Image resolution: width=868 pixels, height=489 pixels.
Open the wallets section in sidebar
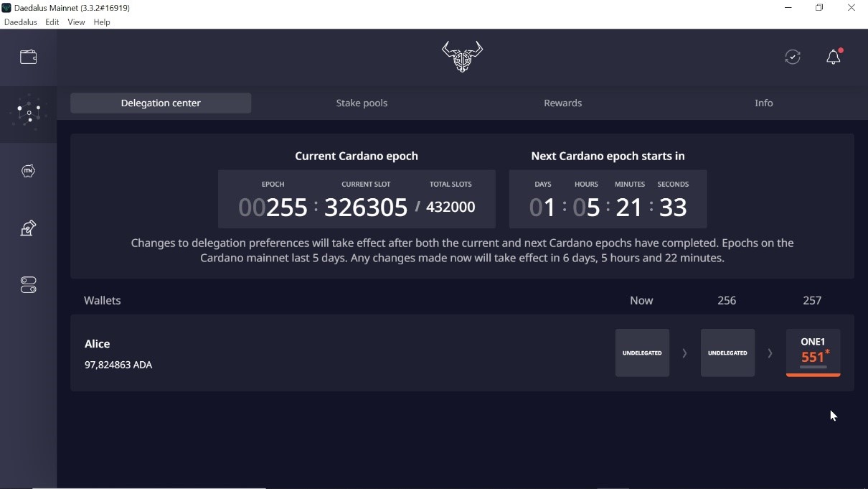(29, 57)
